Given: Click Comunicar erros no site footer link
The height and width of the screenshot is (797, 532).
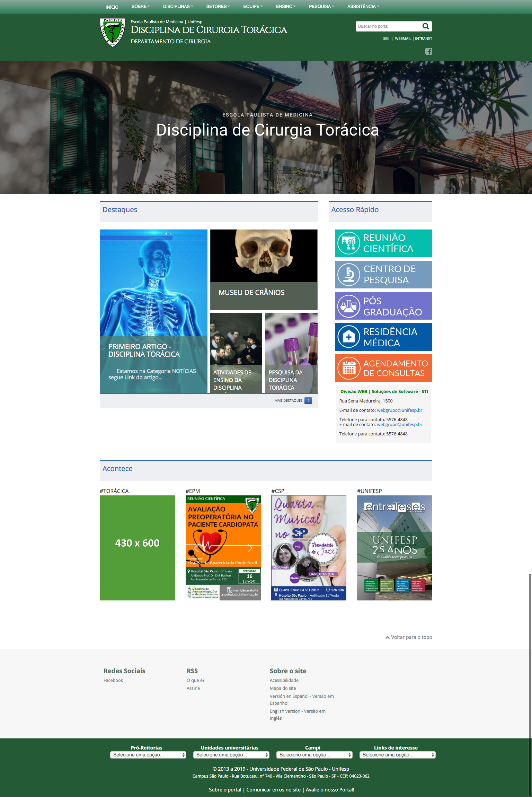Looking at the screenshot, I should pyautogui.click(x=274, y=790).
